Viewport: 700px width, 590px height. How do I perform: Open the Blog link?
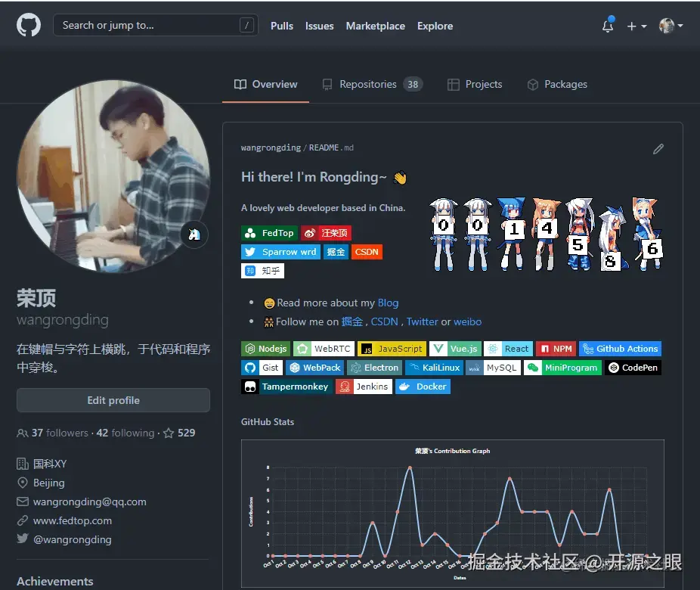[x=388, y=303]
